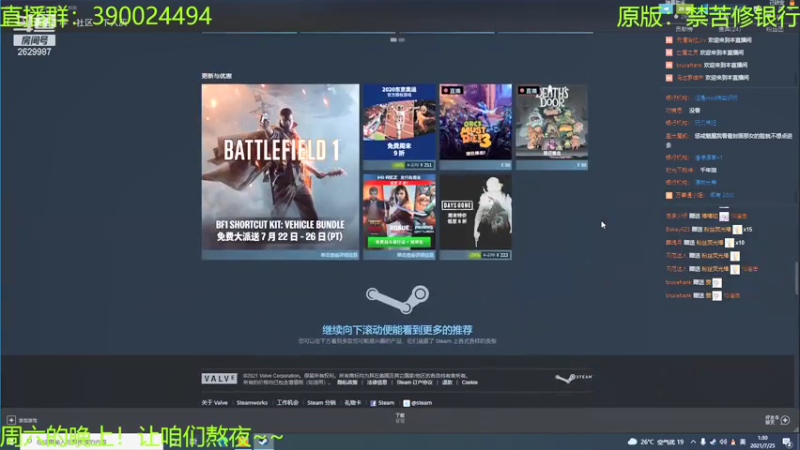The height and width of the screenshot is (450, 800).
Task: Select the second carousel page dot
Action: click(402, 39)
